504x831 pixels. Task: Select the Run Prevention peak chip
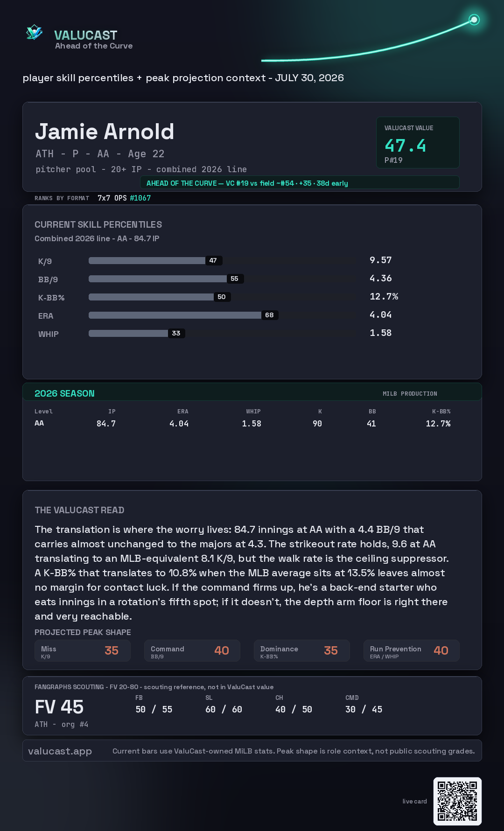pyautogui.click(x=412, y=651)
